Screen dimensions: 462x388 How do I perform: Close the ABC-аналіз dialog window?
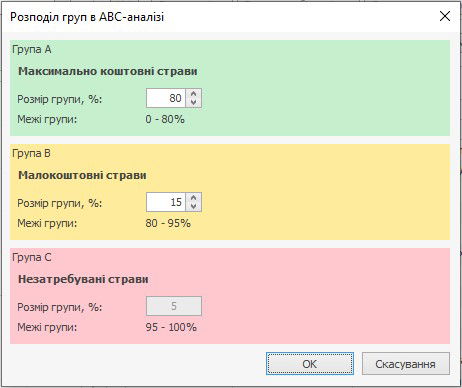pos(445,16)
